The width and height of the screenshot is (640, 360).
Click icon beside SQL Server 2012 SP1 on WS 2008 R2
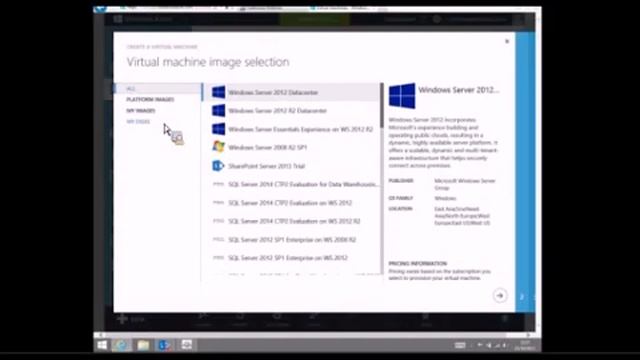point(218,239)
